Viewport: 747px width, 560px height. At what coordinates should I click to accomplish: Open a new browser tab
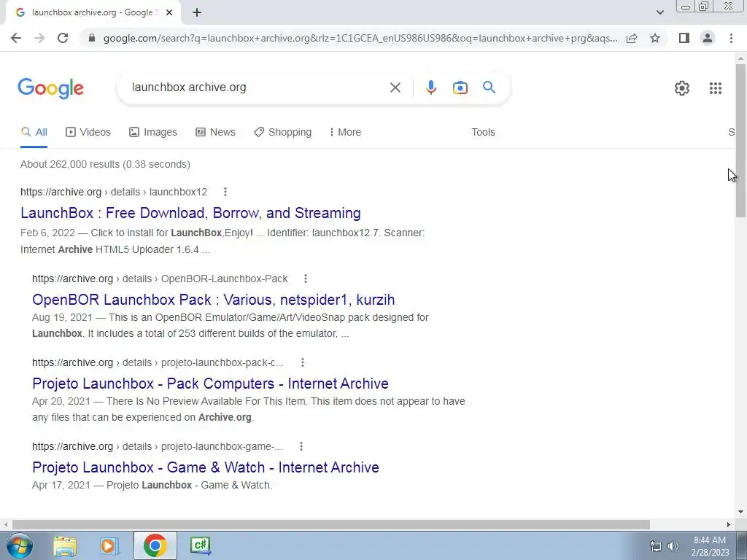click(x=197, y=12)
